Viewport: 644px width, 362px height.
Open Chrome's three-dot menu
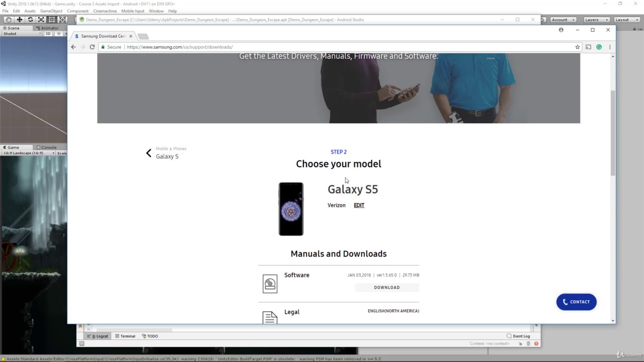point(610,47)
